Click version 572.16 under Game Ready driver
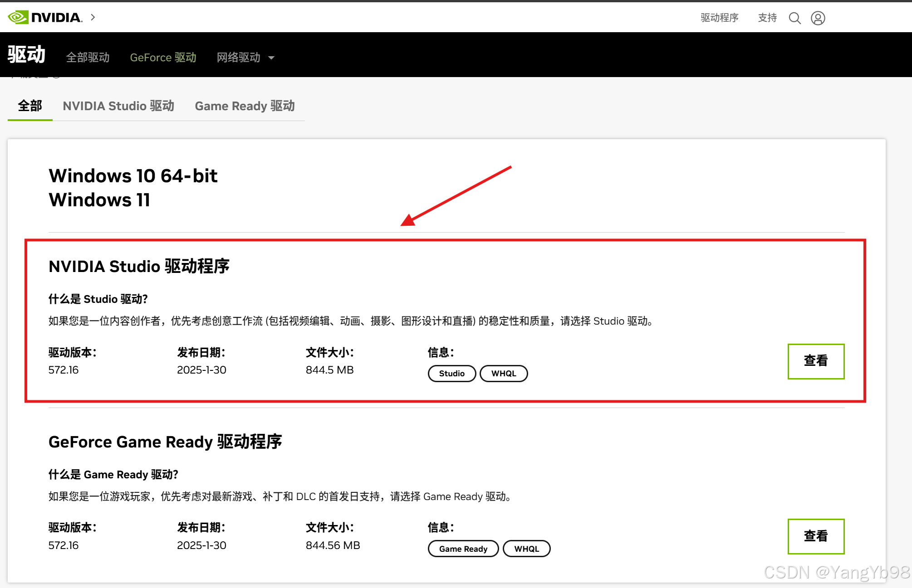Viewport: 912px width, 588px height. 64,545
